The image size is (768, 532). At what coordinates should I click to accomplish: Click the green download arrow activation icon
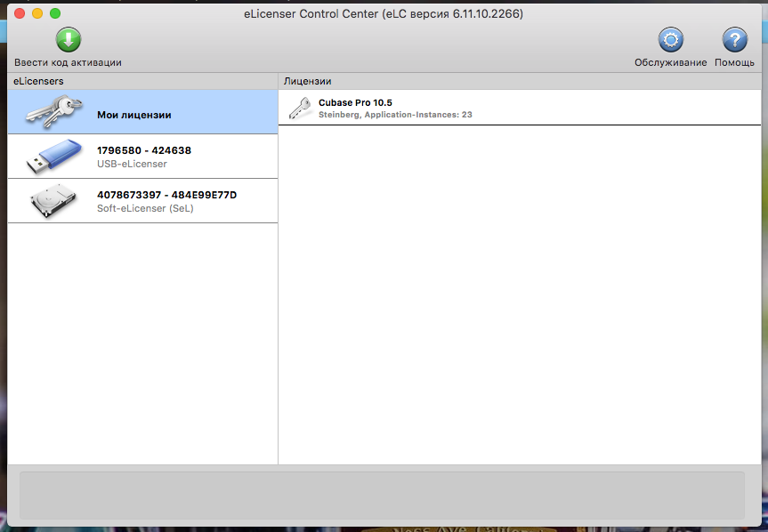tap(69, 40)
